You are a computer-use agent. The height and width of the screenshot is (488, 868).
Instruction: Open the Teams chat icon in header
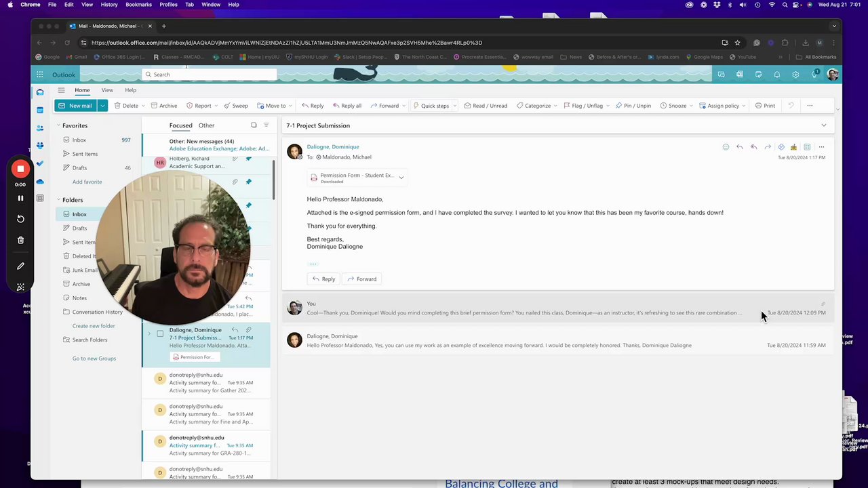(x=721, y=75)
